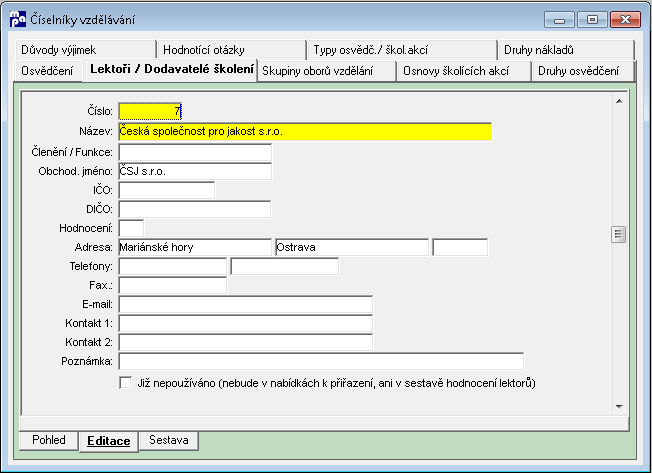
Task: Focus the IČO input field
Action: [x=167, y=190]
